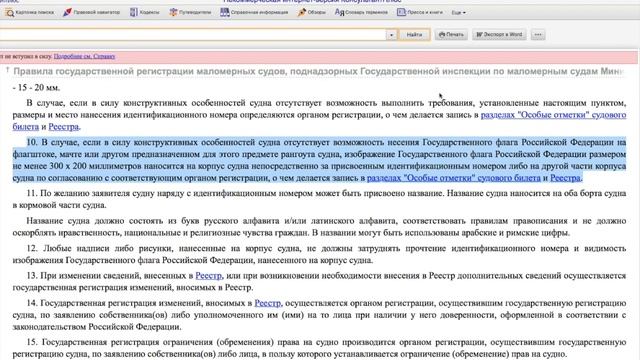Open the Реестра link in highlighted paragraph 10
This screenshot has height=360, width=640.
pos(565,178)
